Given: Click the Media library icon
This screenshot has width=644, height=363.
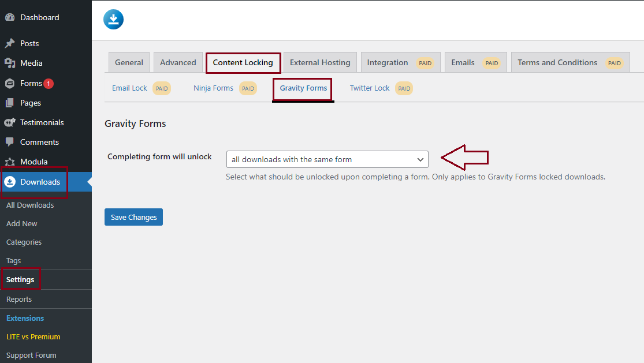Looking at the screenshot, I should [10, 63].
